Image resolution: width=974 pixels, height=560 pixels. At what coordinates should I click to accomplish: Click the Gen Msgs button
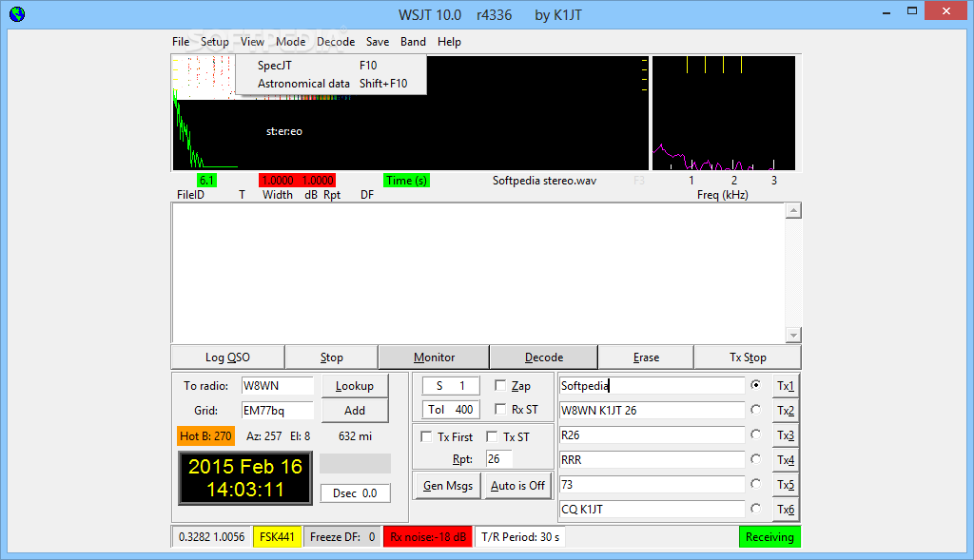click(448, 486)
